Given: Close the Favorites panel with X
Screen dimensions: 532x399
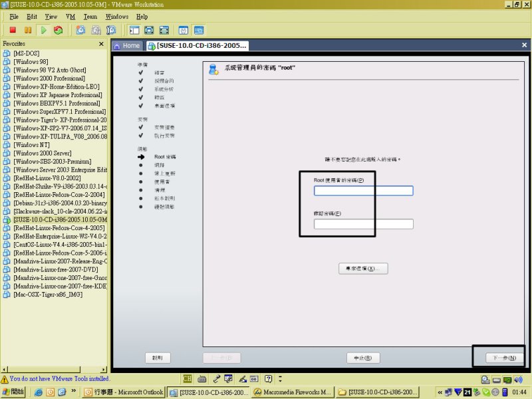Looking at the screenshot, I should [101, 44].
